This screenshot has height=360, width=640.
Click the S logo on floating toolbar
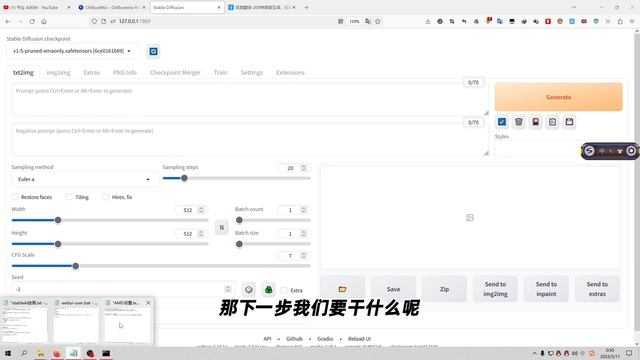coord(589,151)
